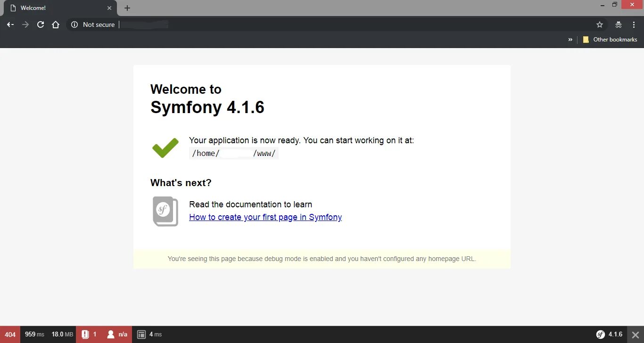Click the Symfony logo in the toolbar

[x=601, y=335]
